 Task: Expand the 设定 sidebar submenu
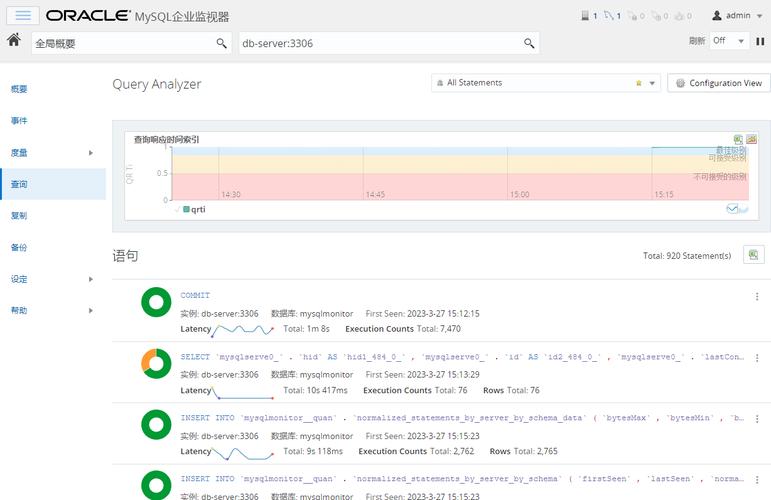[90, 279]
